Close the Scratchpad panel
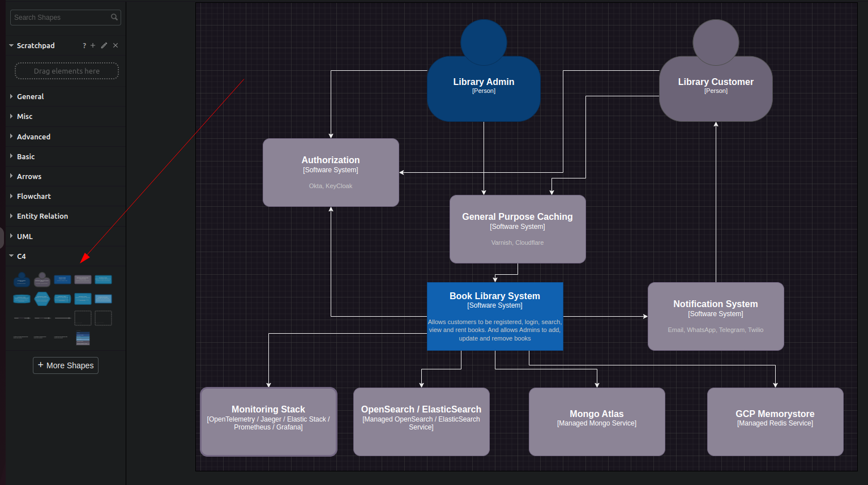The image size is (868, 485). [x=116, y=45]
